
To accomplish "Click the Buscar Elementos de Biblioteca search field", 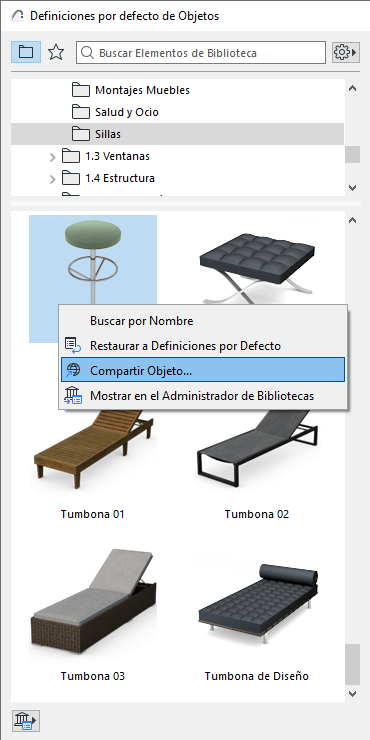I will click(201, 52).
